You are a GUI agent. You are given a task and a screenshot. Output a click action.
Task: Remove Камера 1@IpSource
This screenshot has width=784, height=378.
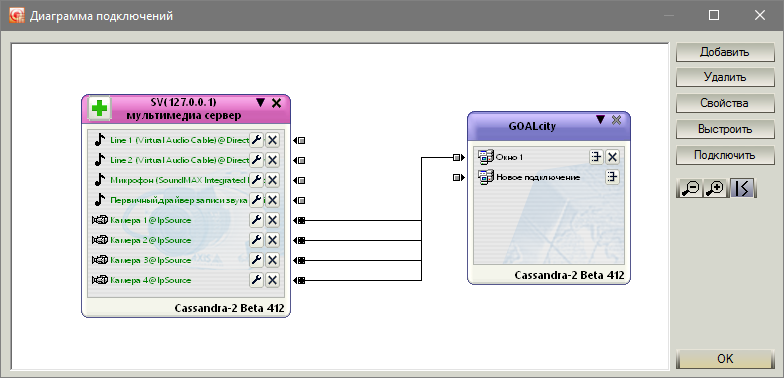click(x=272, y=220)
